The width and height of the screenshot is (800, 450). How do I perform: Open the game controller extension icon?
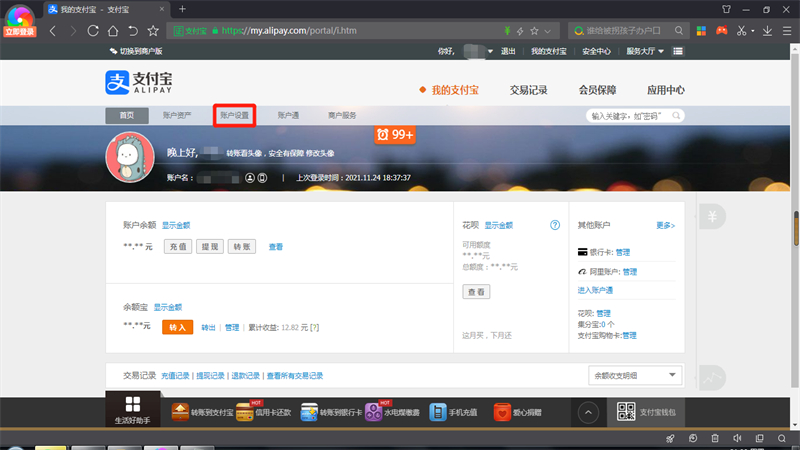pyautogui.click(x=721, y=31)
